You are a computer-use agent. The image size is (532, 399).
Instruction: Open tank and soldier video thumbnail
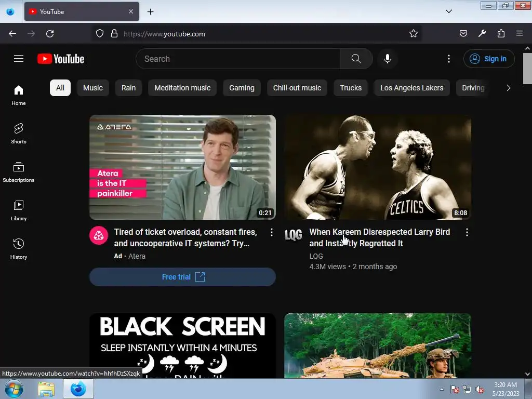378,345
